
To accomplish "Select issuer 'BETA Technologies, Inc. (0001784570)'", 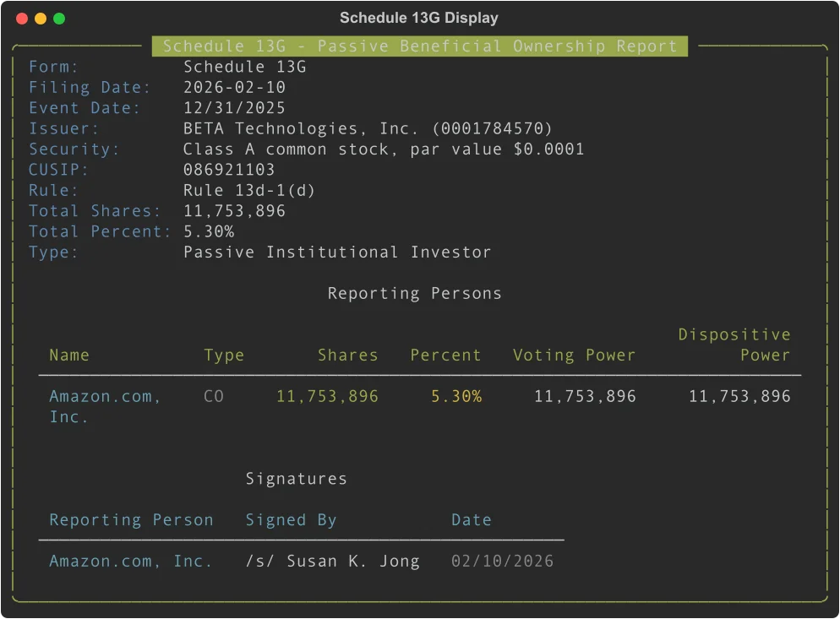I will (368, 128).
